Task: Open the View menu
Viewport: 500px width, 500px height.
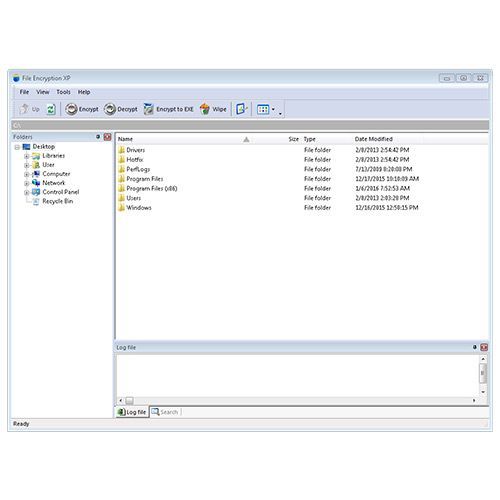Action: coord(43,92)
